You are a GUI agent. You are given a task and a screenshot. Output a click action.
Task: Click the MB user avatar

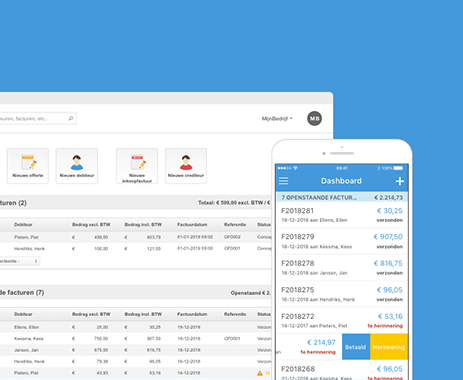coord(314,118)
